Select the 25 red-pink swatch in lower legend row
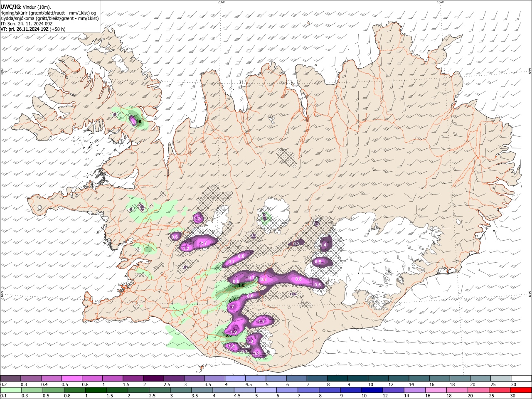This screenshot has height=399, width=532. point(500,390)
